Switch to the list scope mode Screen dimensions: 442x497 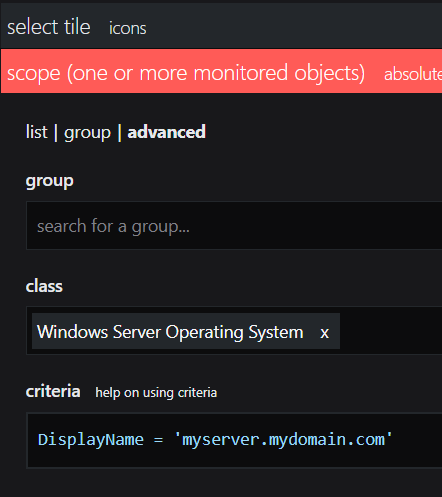(x=37, y=132)
